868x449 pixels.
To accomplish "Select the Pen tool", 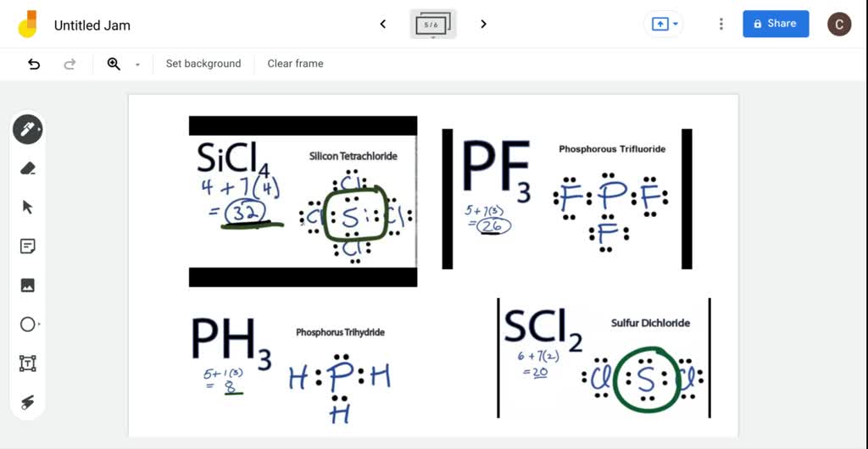I will pos(27,130).
